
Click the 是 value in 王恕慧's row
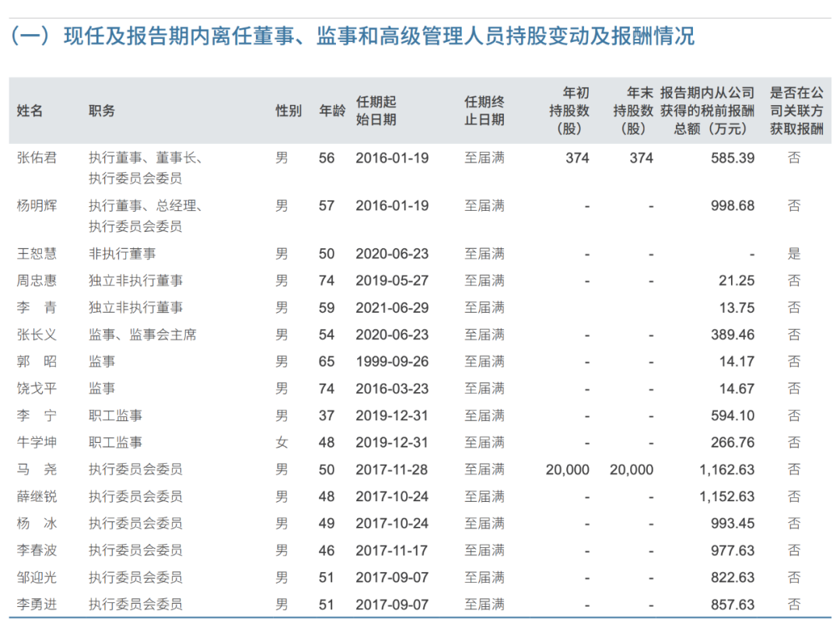794,254
